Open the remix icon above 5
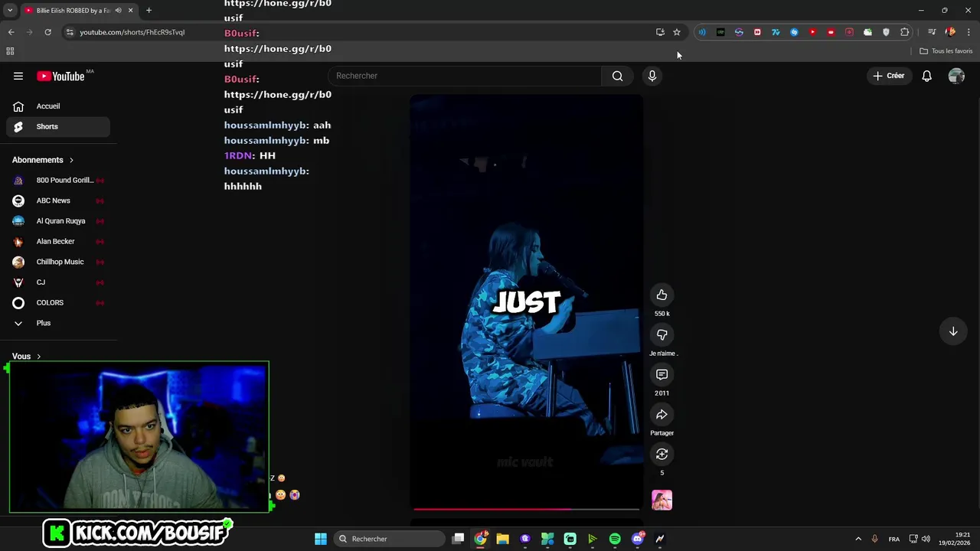Viewport: 980px width, 551px height. click(661, 455)
